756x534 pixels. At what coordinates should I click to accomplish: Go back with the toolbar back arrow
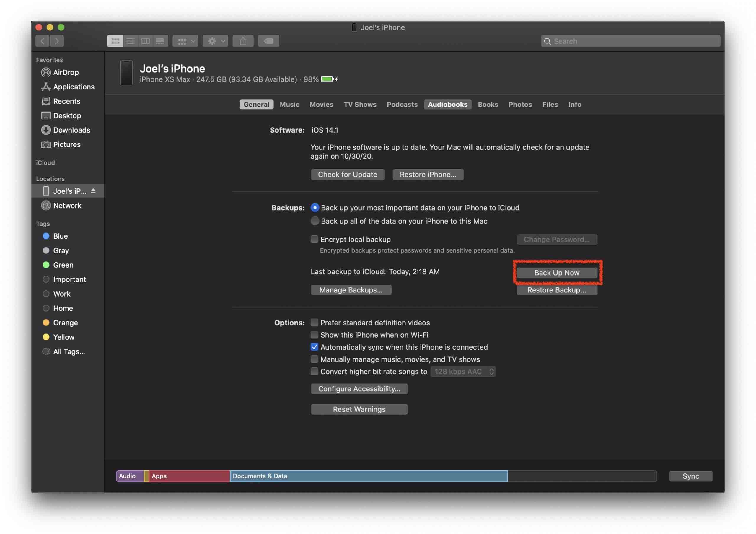tap(43, 41)
